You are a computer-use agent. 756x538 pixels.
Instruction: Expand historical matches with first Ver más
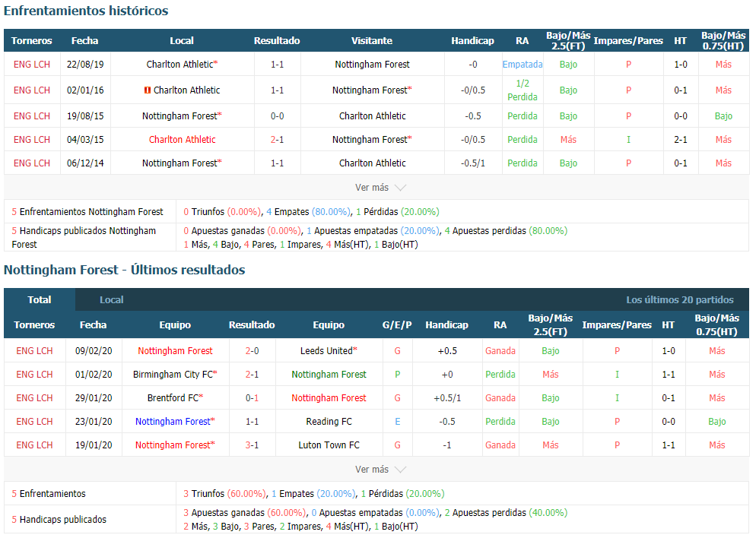click(380, 188)
